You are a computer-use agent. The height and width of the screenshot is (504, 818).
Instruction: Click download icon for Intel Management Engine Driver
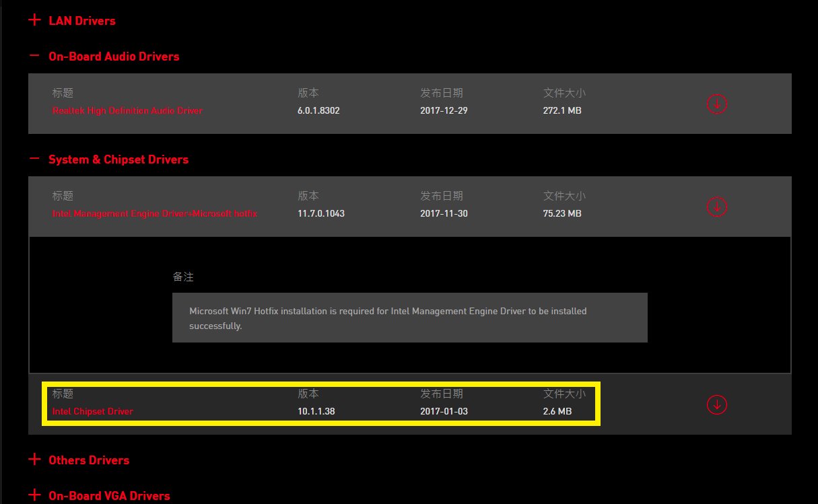[717, 207]
